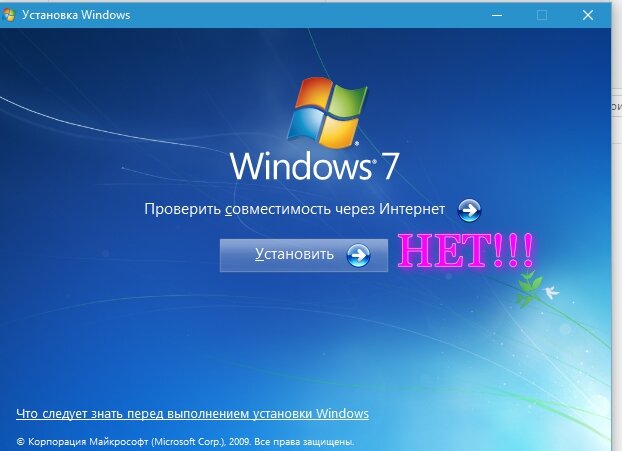Screen dimensions: 622x451
Task: Click the arrow icon inside Установить button
Action: 358,255
